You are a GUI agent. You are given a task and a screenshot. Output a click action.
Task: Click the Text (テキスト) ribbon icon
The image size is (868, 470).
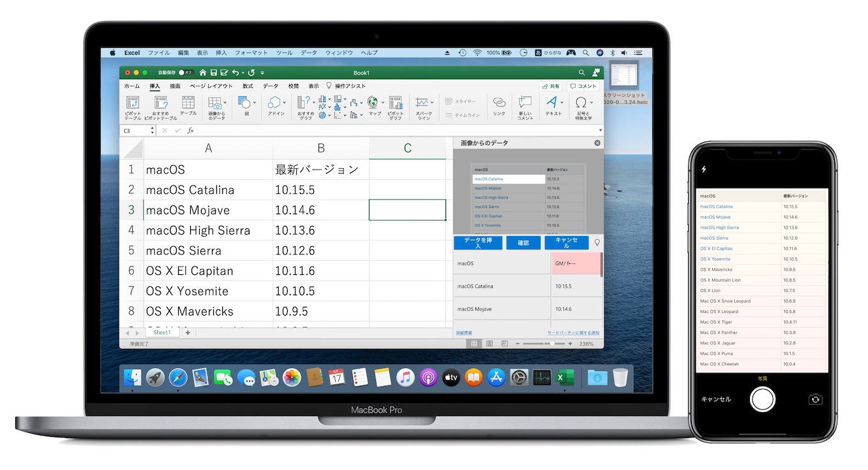(552, 103)
